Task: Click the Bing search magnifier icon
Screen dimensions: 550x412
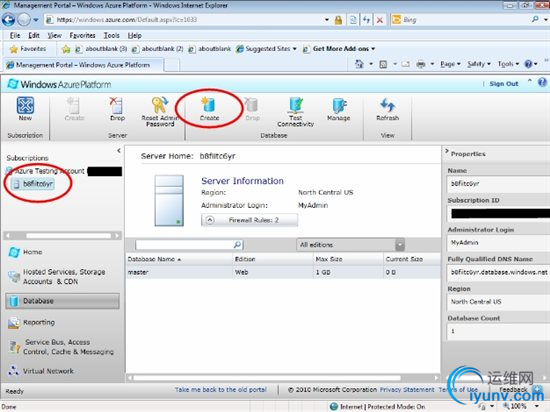Action: [535, 19]
